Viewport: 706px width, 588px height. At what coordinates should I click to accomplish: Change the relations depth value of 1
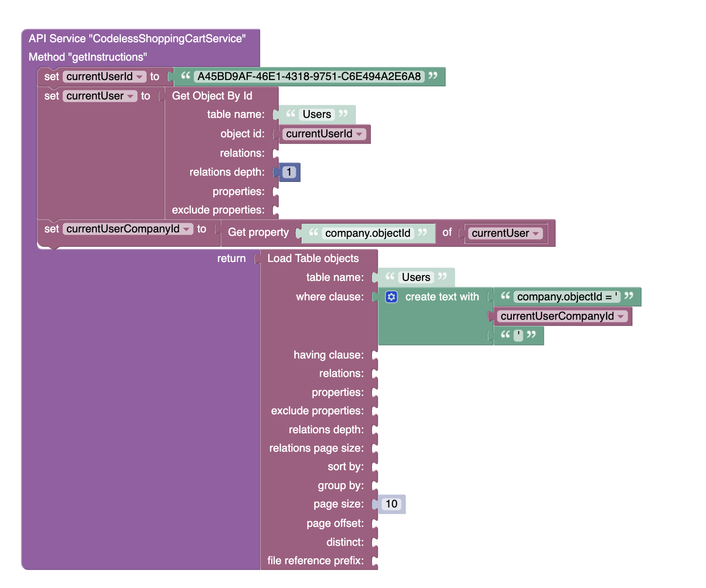pyautogui.click(x=290, y=172)
